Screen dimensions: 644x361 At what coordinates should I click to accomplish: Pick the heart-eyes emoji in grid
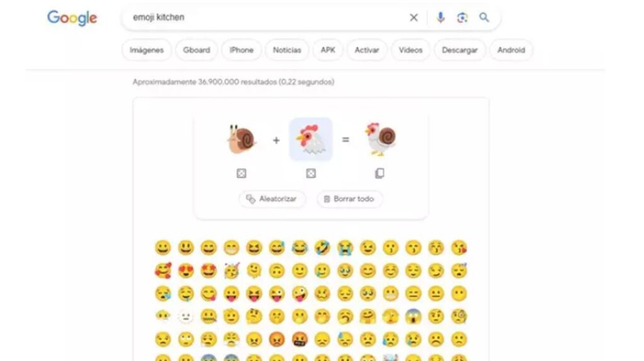point(186,271)
